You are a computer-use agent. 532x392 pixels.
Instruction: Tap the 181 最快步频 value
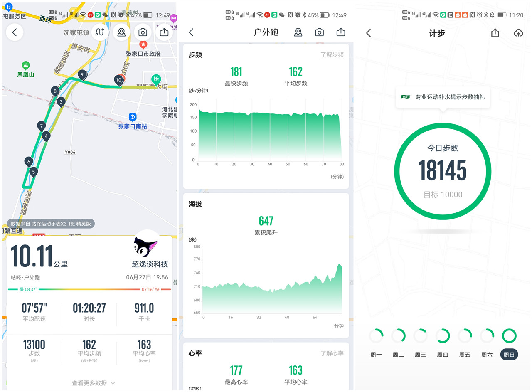(236, 72)
